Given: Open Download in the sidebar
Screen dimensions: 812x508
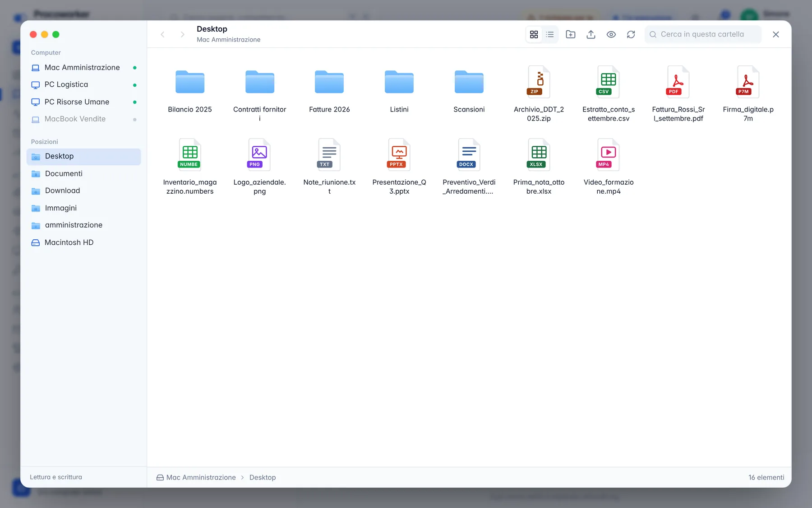Looking at the screenshot, I should pos(84,191).
